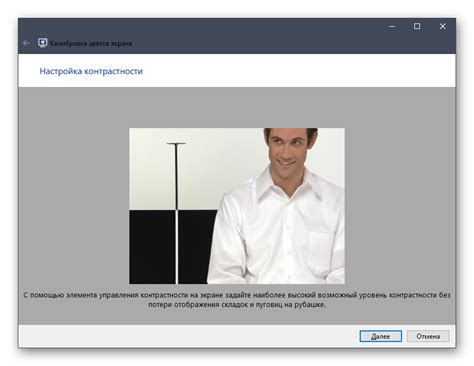This screenshot has height=366, width=474.
Task: Click the contrast sample photo of man
Action: pyautogui.click(x=237, y=206)
